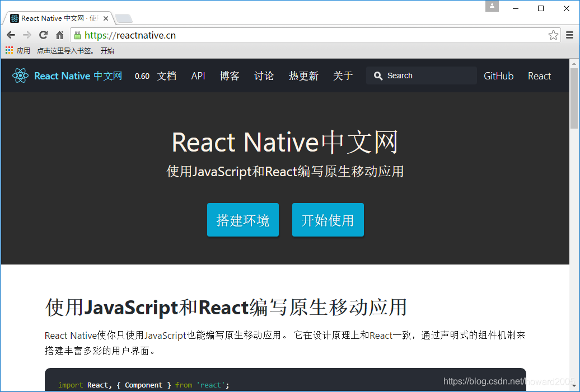The image size is (580, 392).
Task: Open a new tab with the blank tab button
Action: pyautogui.click(x=124, y=18)
